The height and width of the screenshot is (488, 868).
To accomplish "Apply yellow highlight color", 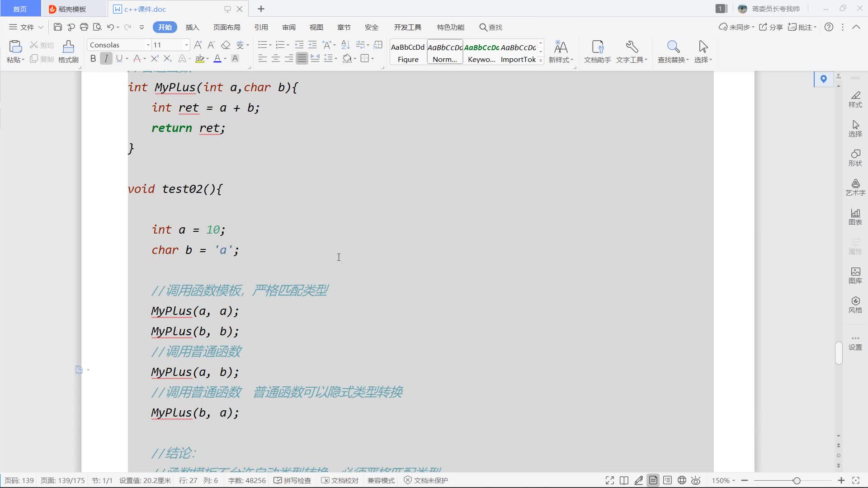I will (x=200, y=58).
